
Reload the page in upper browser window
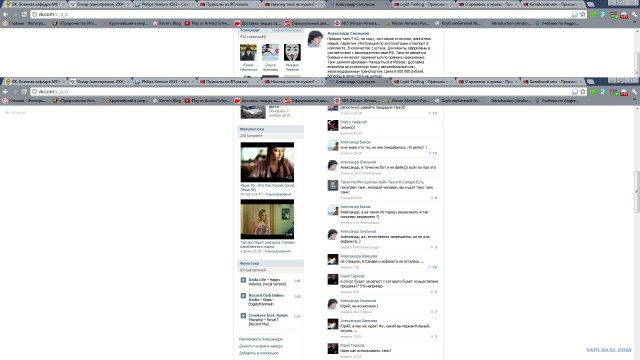(24, 14)
